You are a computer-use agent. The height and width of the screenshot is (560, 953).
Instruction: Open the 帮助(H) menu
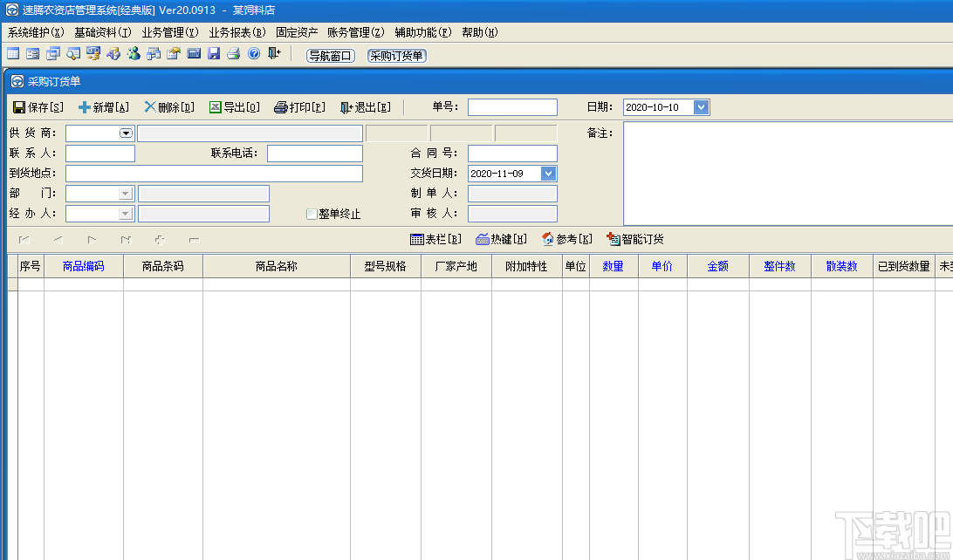[x=479, y=33]
